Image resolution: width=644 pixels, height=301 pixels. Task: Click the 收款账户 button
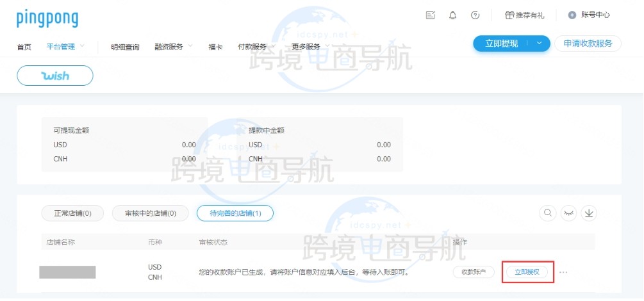click(474, 272)
